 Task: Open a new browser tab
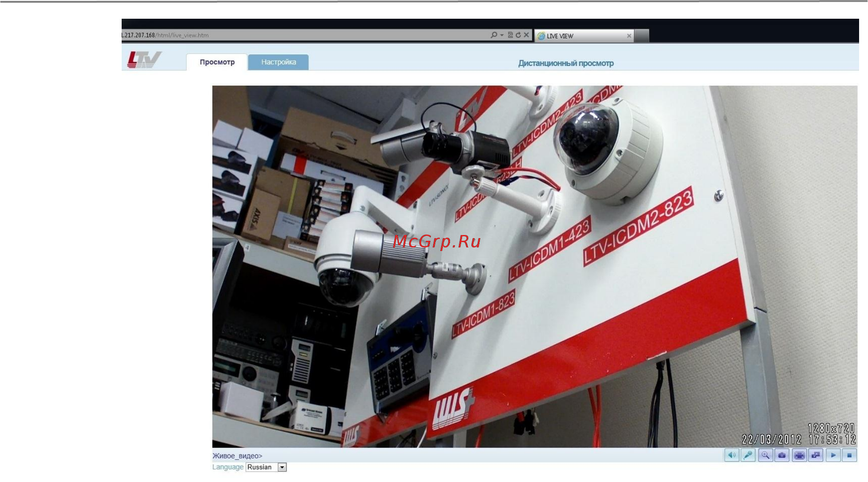tap(641, 36)
